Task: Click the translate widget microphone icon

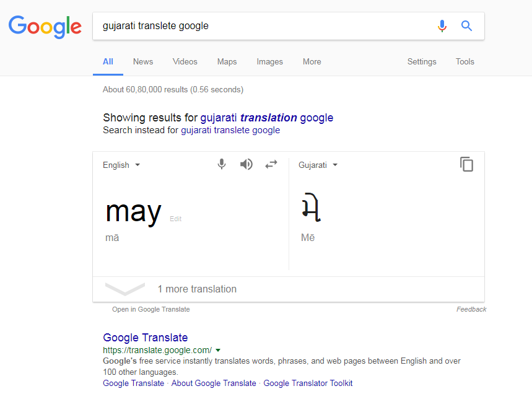Action: [222, 165]
